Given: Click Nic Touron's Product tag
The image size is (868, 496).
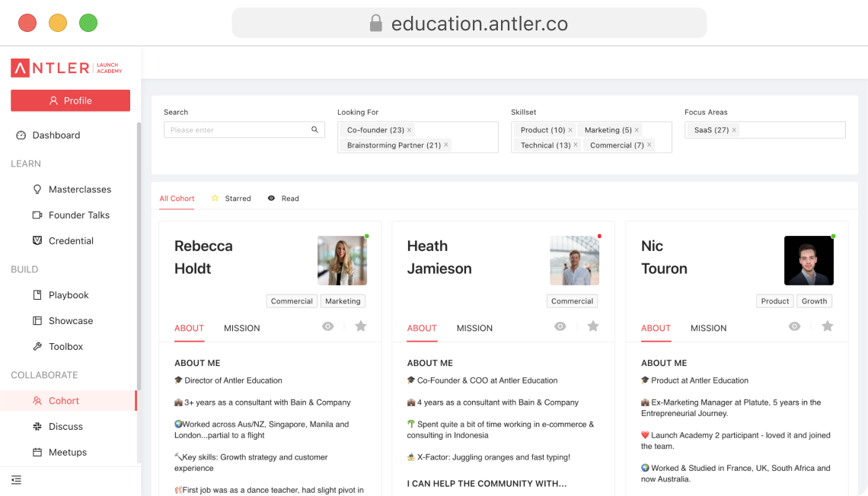Looking at the screenshot, I should [x=774, y=300].
